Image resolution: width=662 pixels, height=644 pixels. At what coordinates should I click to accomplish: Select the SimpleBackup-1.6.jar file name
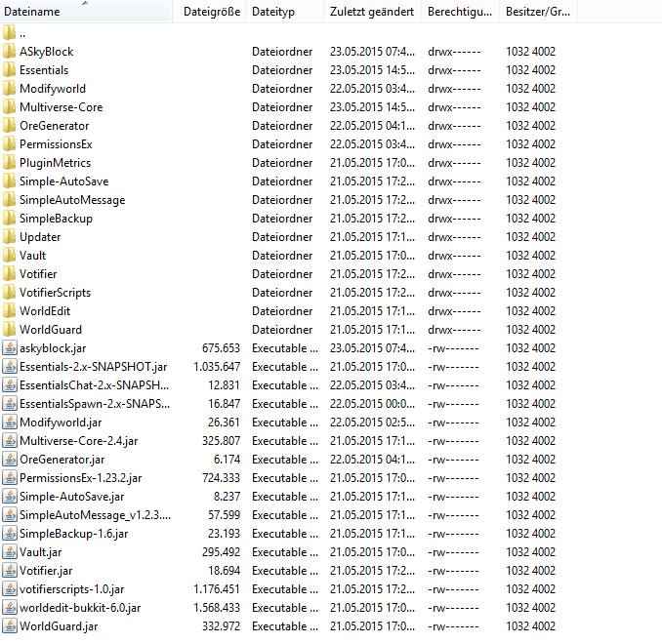click(x=74, y=534)
